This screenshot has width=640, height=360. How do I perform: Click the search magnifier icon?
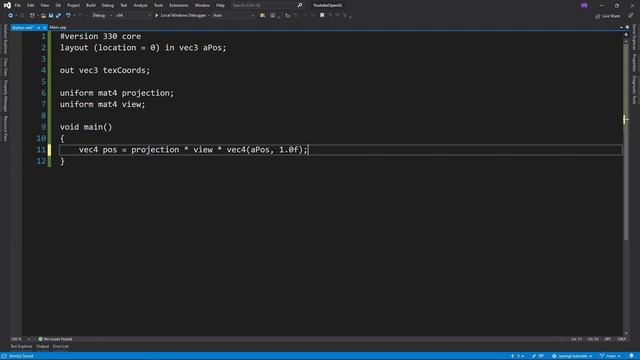point(300,5)
